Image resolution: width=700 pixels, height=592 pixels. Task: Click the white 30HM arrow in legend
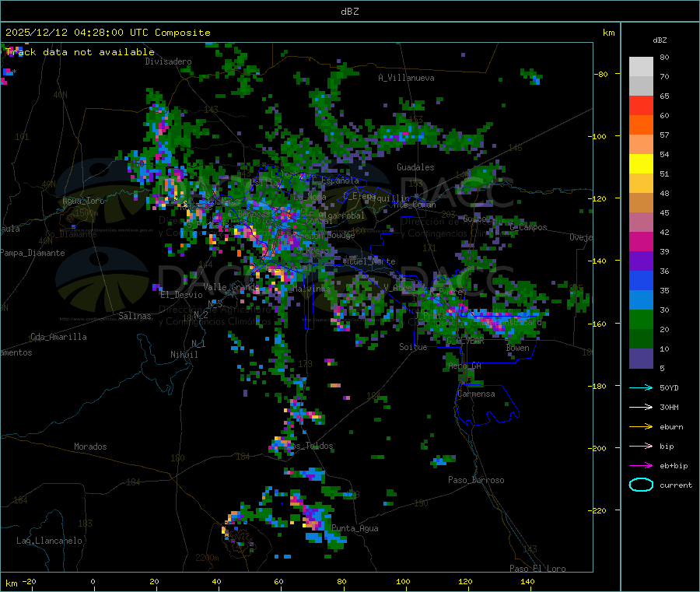tap(641, 407)
